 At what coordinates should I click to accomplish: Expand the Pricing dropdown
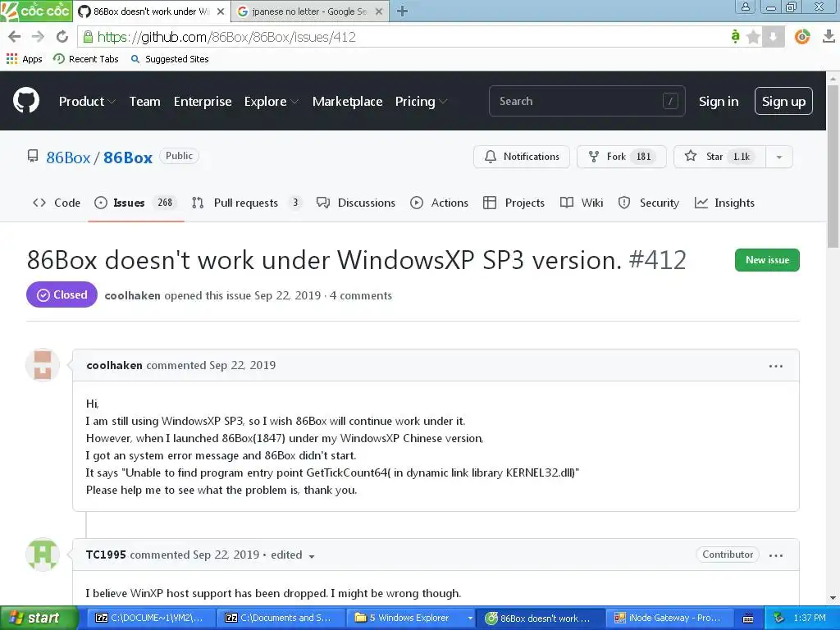click(421, 101)
